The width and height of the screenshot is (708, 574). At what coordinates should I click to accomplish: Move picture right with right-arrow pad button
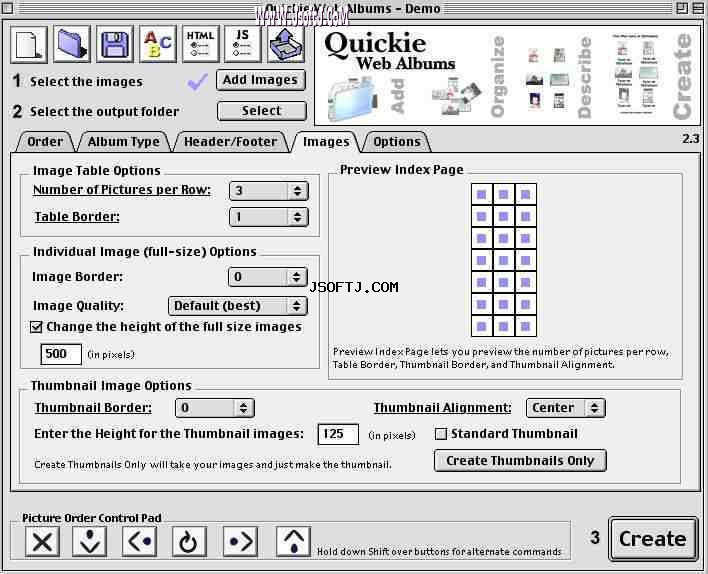(x=240, y=541)
